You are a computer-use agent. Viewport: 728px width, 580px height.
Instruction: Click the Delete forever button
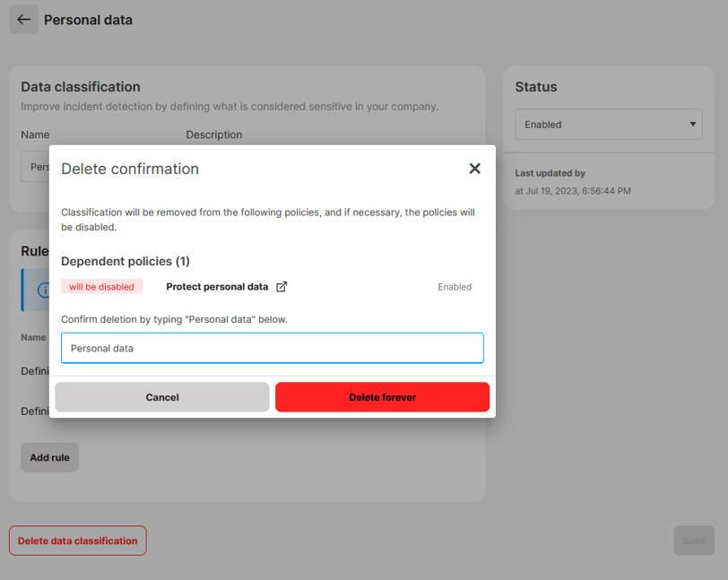coord(382,397)
